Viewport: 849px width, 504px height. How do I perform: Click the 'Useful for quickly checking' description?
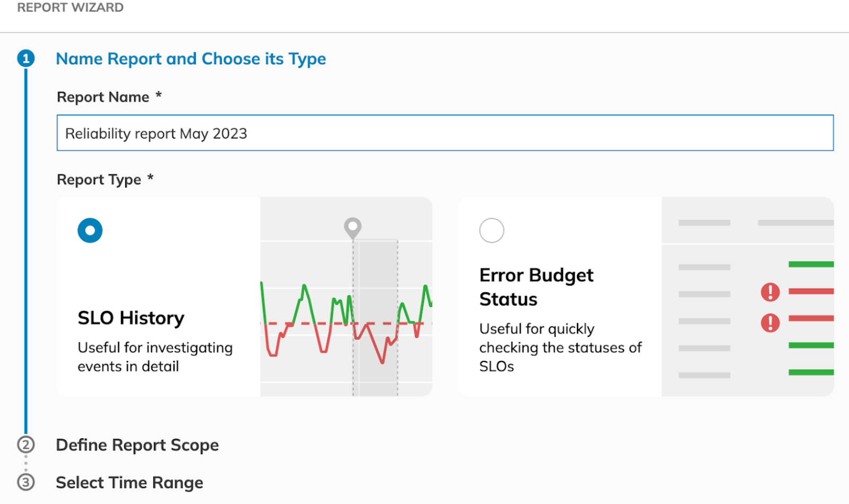pos(560,347)
